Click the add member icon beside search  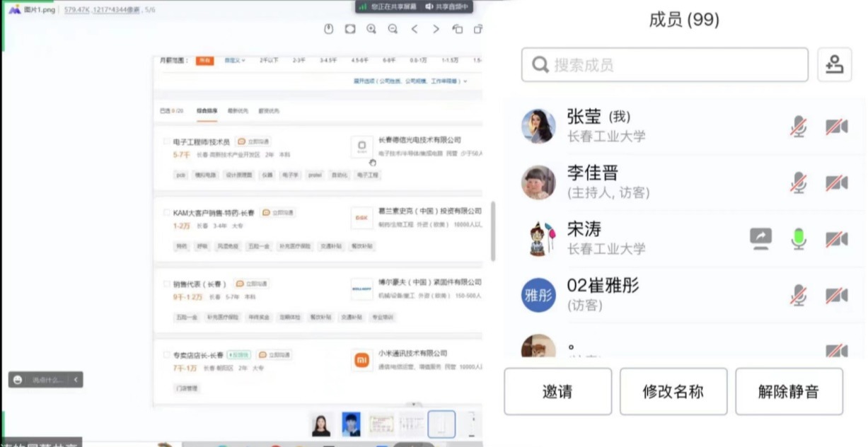[x=834, y=65]
